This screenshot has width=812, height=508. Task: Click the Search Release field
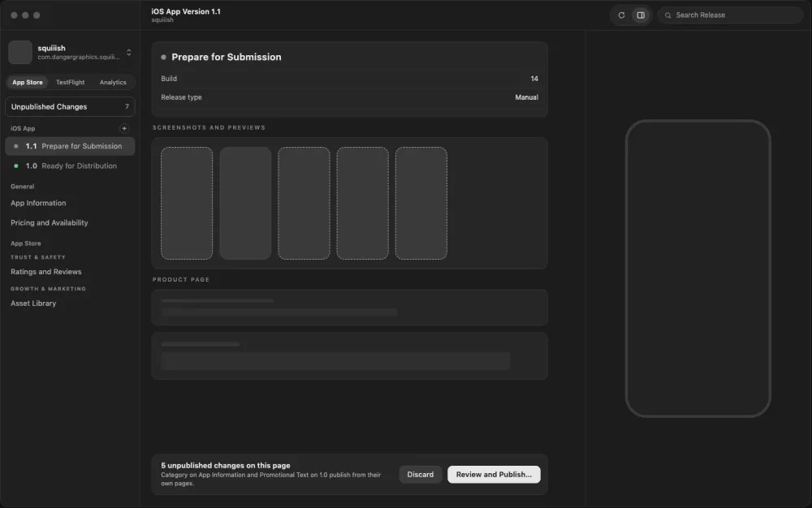pos(730,15)
